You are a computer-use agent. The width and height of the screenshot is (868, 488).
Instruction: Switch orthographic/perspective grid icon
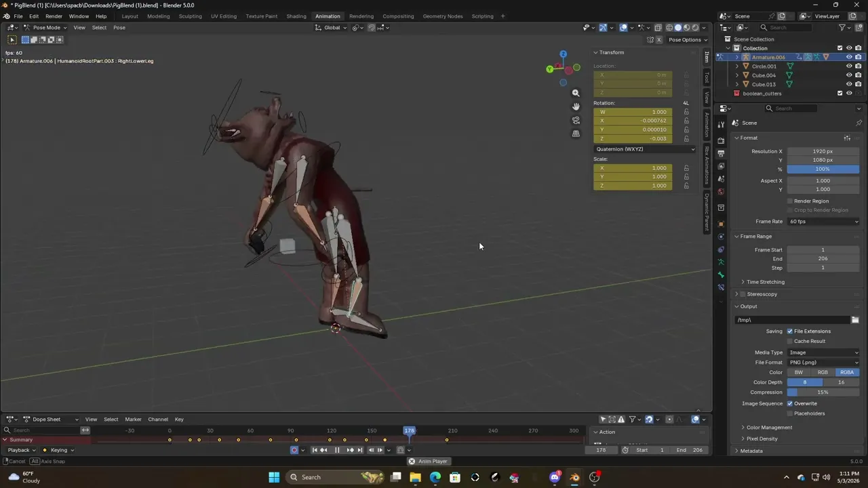[576, 134]
